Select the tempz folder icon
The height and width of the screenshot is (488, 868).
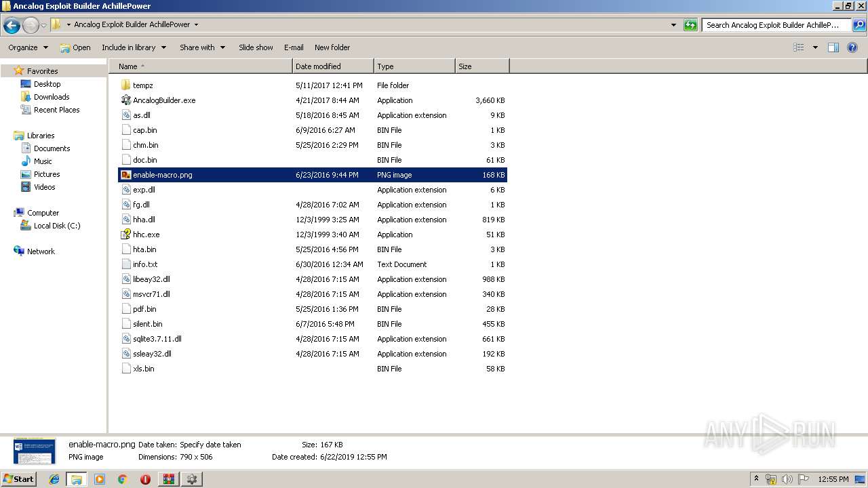point(125,85)
